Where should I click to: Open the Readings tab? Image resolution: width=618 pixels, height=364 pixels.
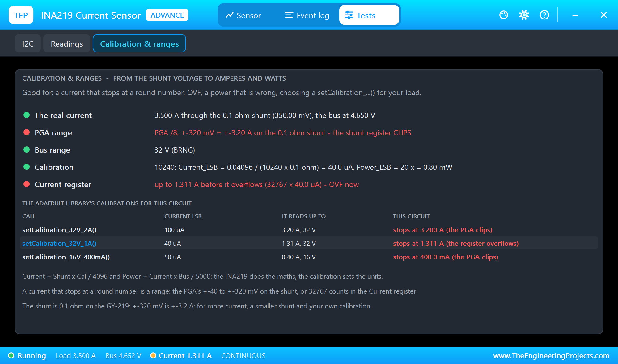click(x=67, y=43)
